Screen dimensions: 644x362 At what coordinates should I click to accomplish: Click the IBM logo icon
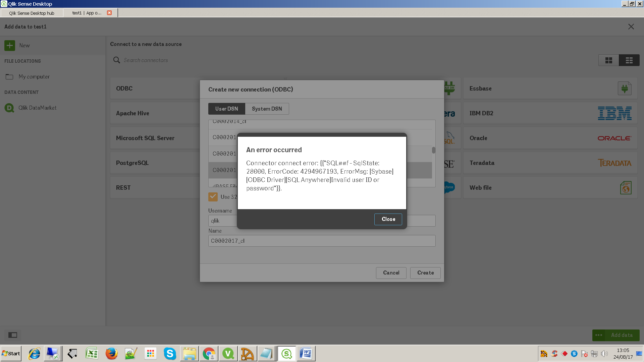coord(614,113)
